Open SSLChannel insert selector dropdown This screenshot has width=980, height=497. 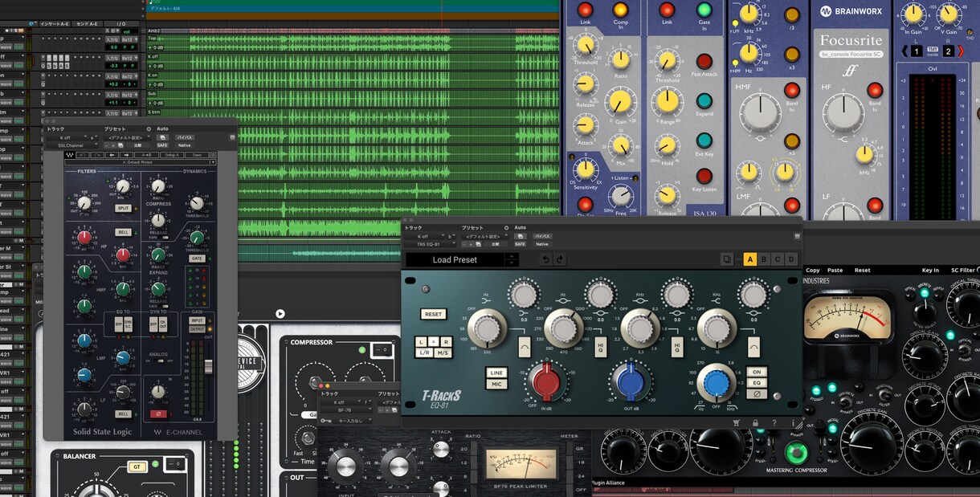pos(73,145)
